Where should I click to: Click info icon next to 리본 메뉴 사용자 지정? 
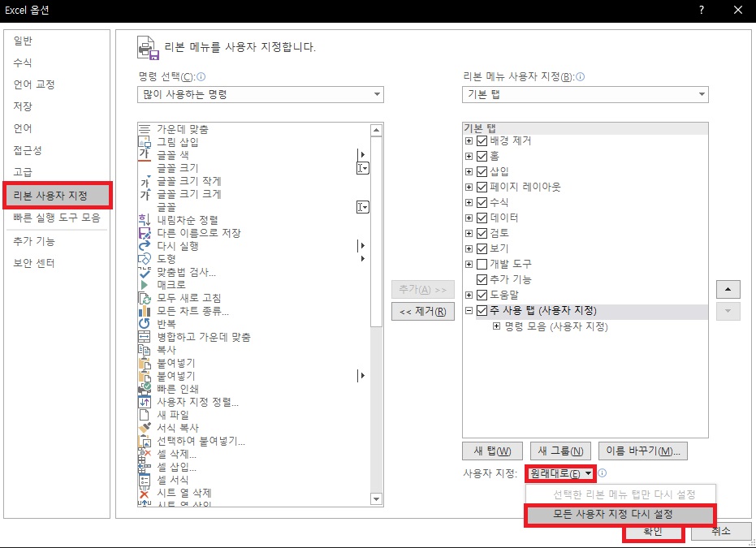click(580, 76)
